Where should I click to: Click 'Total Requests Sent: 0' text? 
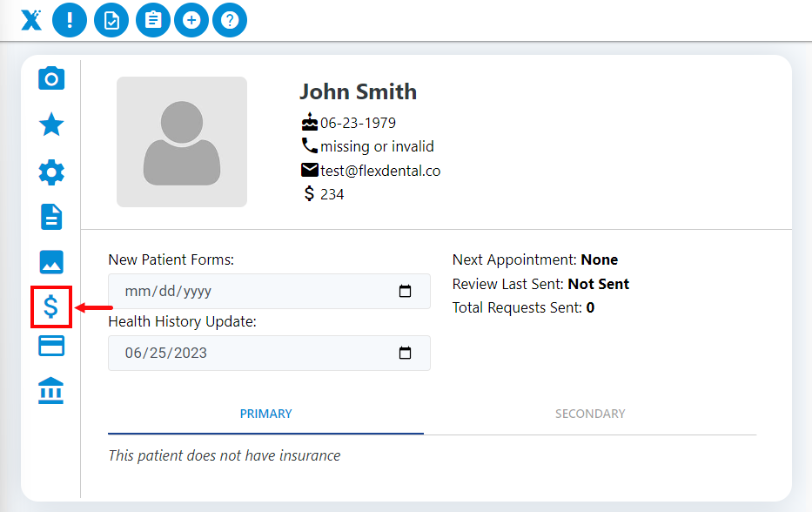click(x=523, y=308)
